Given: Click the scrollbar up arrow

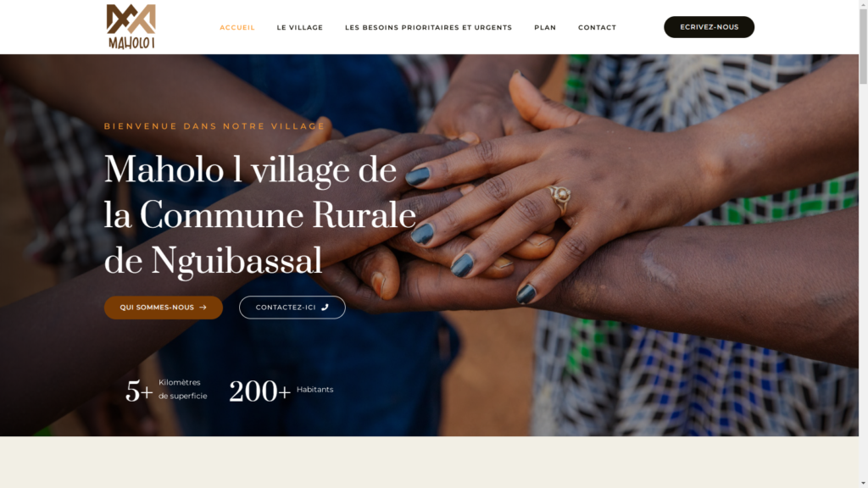Looking at the screenshot, I should pyautogui.click(x=863, y=4).
